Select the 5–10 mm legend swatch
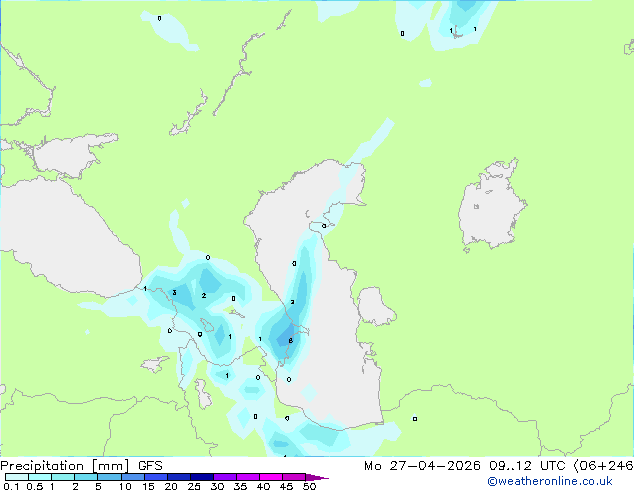The width and height of the screenshot is (634, 490). tap(109, 477)
